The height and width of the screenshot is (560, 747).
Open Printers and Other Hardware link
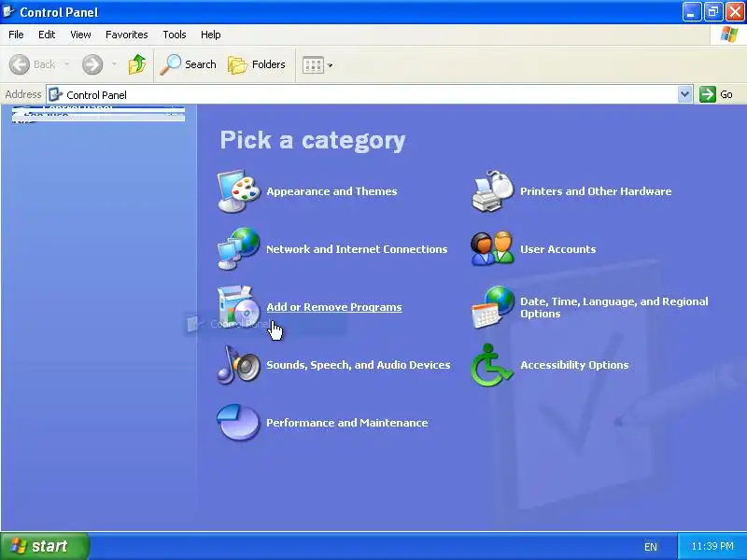pyautogui.click(x=596, y=191)
